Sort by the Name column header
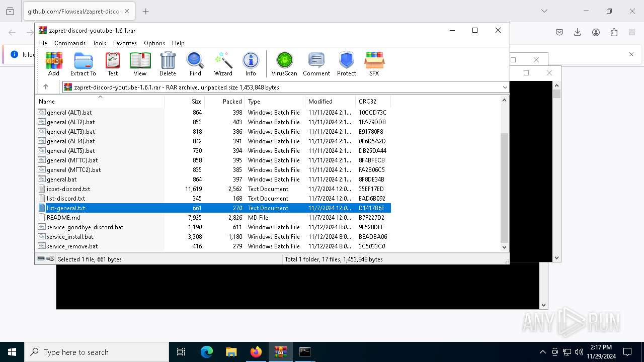The height and width of the screenshot is (362, 644). coord(100,101)
